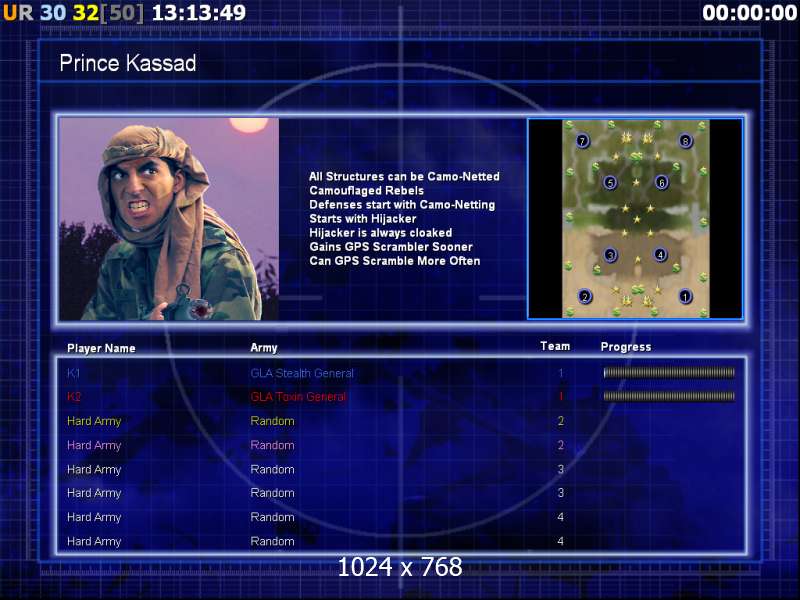The height and width of the screenshot is (600, 800).
Task: Click the 'Starts with Hijacker' line
Action: (x=363, y=219)
